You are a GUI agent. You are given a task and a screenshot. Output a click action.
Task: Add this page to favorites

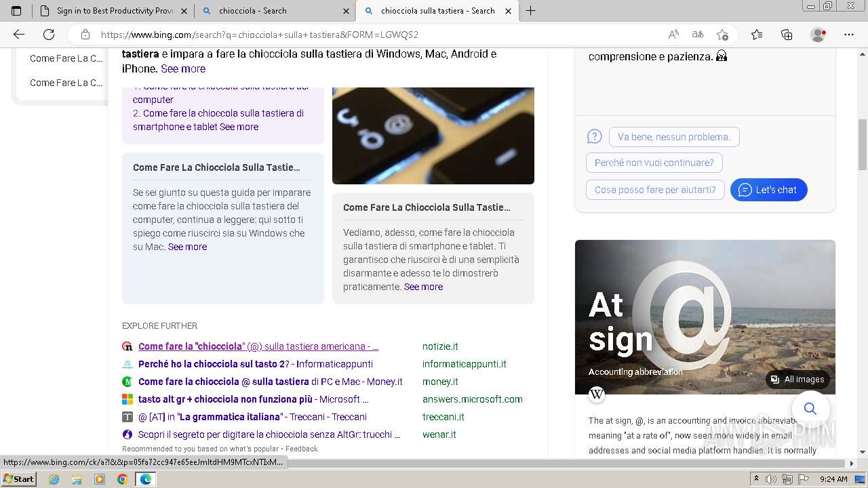pyautogui.click(x=722, y=35)
